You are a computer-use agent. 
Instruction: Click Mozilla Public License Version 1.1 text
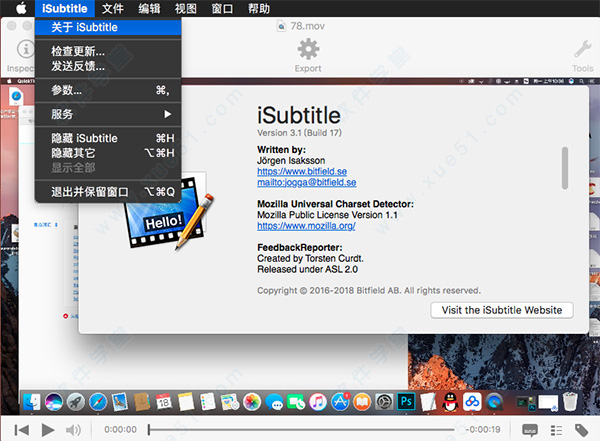327,215
